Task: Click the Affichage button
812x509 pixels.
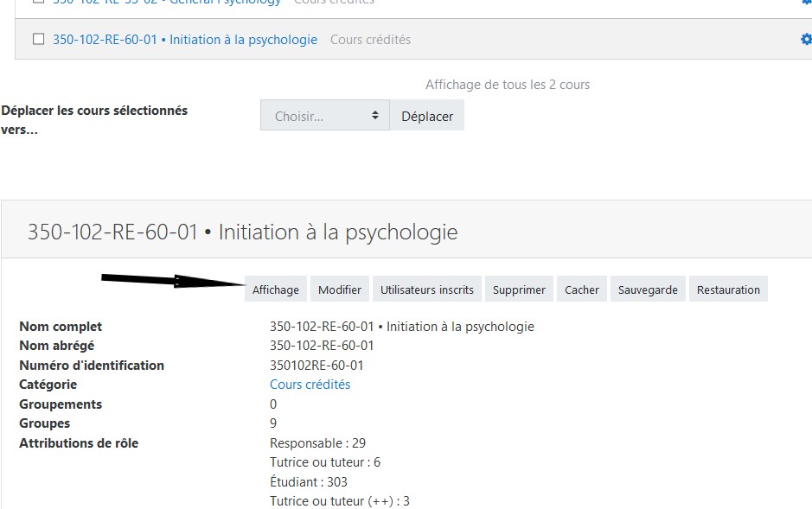Action: click(275, 289)
